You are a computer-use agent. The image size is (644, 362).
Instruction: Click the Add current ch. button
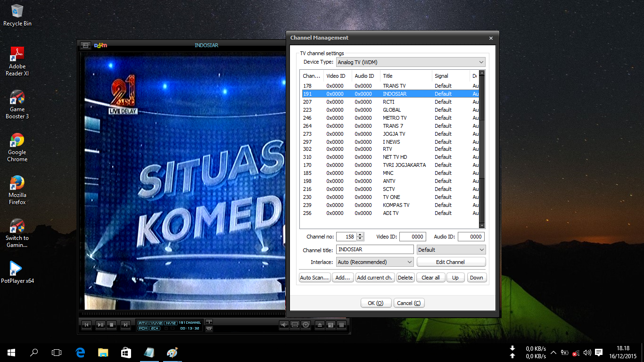pos(375,278)
